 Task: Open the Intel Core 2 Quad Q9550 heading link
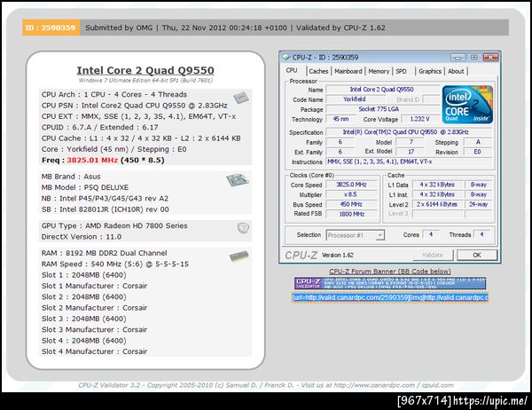pos(145,70)
